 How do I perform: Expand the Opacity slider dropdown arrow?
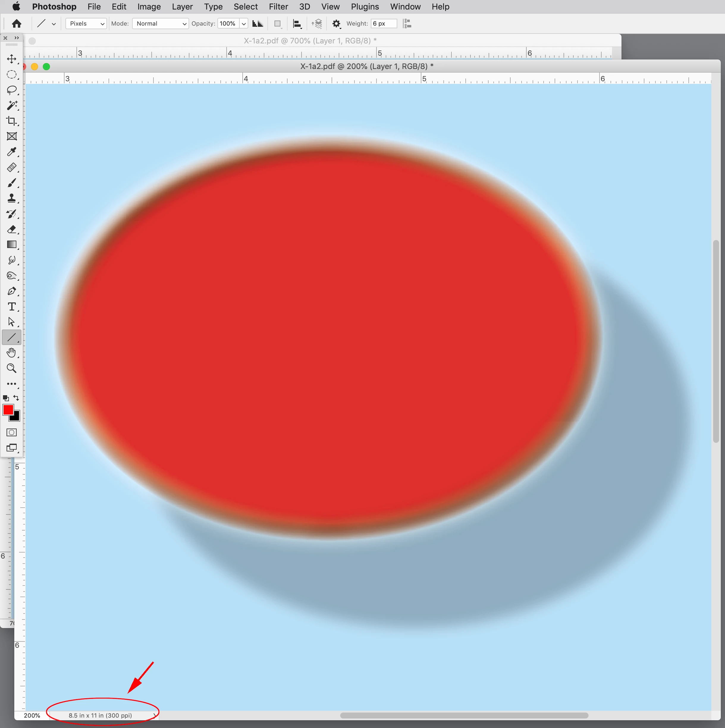[x=244, y=24]
